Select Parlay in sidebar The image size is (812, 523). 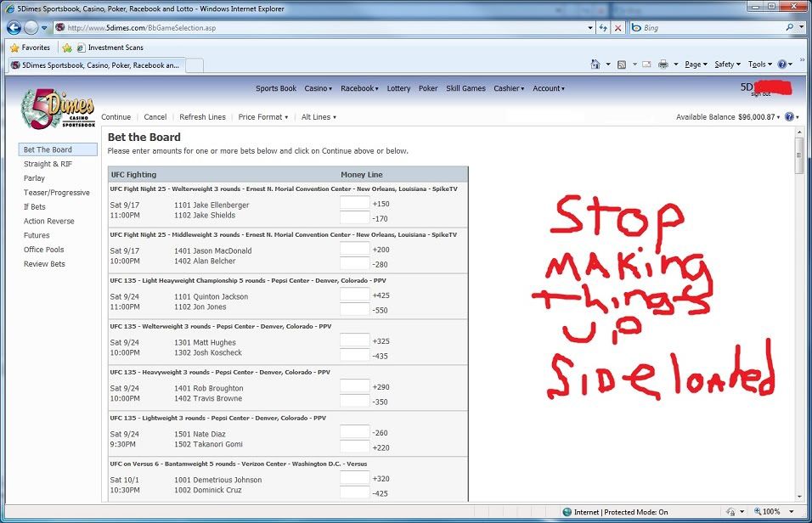click(x=34, y=178)
